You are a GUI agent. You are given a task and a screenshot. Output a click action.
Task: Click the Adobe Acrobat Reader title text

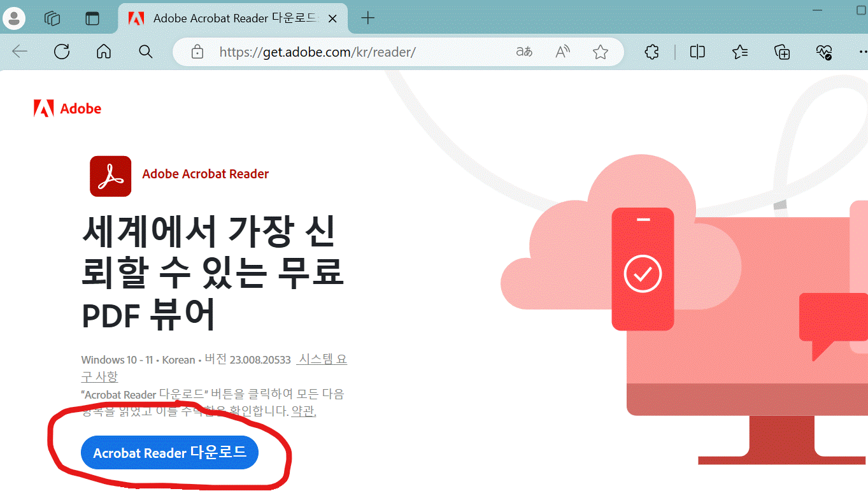click(205, 174)
